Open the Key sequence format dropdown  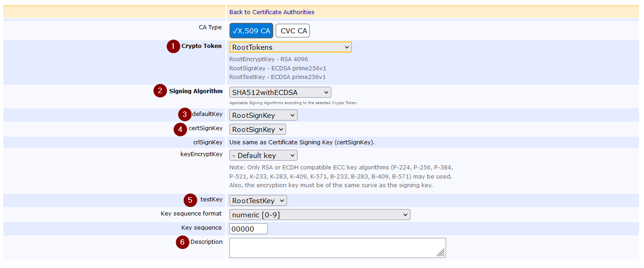[x=319, y=215]
